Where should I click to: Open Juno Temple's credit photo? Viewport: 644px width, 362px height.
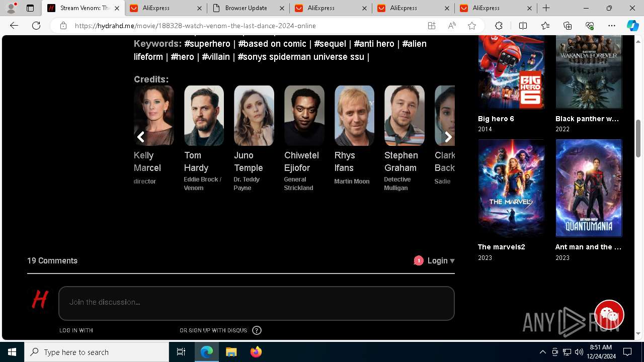(254, 116)
